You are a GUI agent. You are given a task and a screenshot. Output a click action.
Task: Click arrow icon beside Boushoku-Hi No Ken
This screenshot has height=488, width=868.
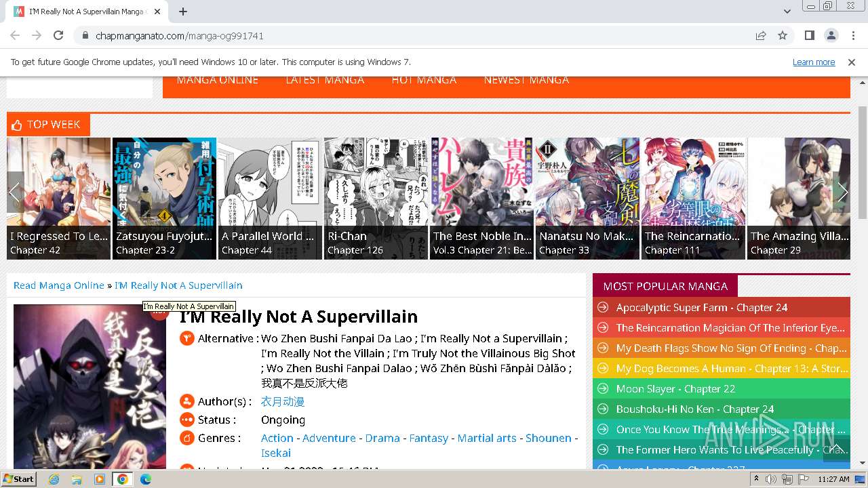(x=603, y=409)
